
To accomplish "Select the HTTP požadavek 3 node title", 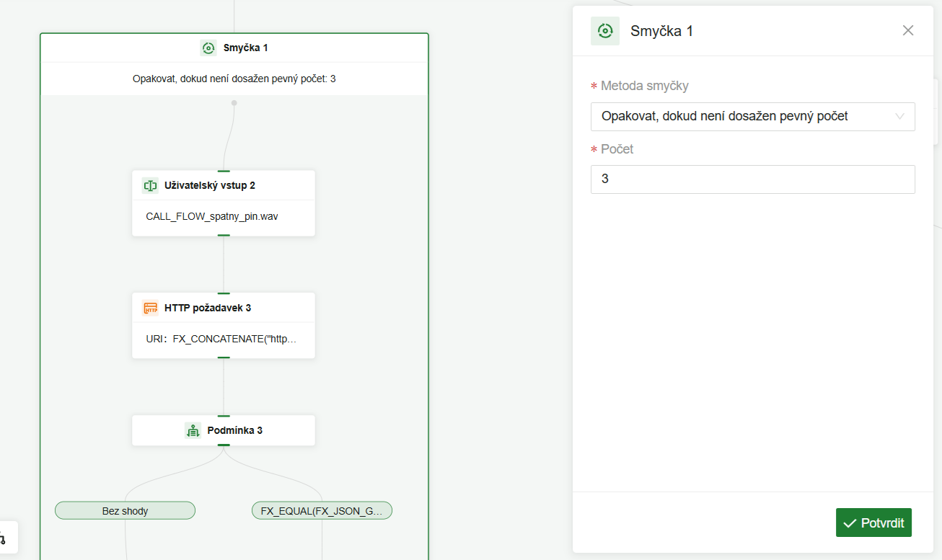I will (208, 308).
